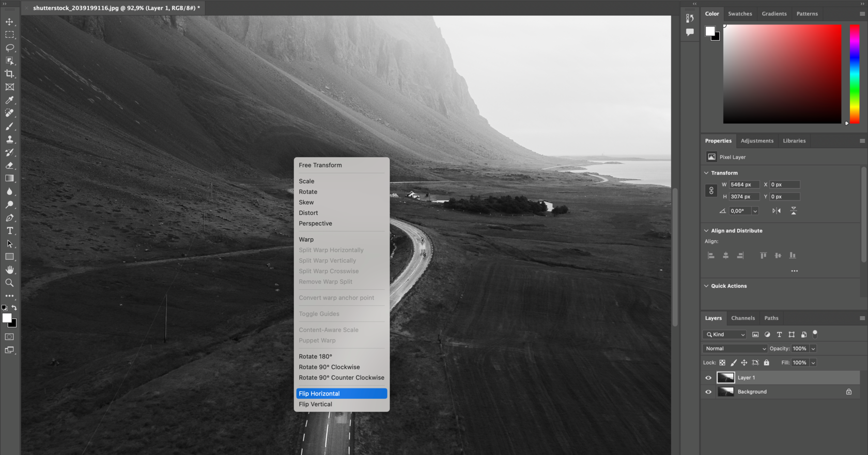Select the Blur tool
Viewport: 868px width, 455px height.
9,192
